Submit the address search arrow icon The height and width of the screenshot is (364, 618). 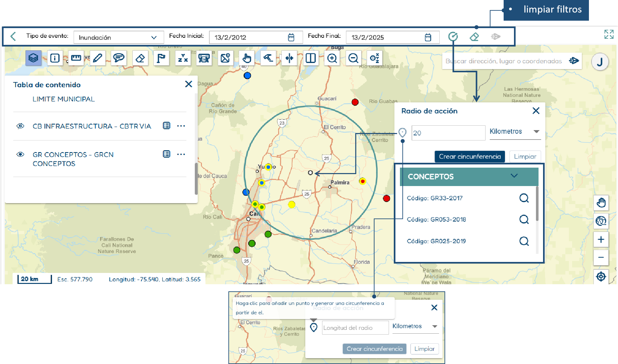click(x=574, y=61)
